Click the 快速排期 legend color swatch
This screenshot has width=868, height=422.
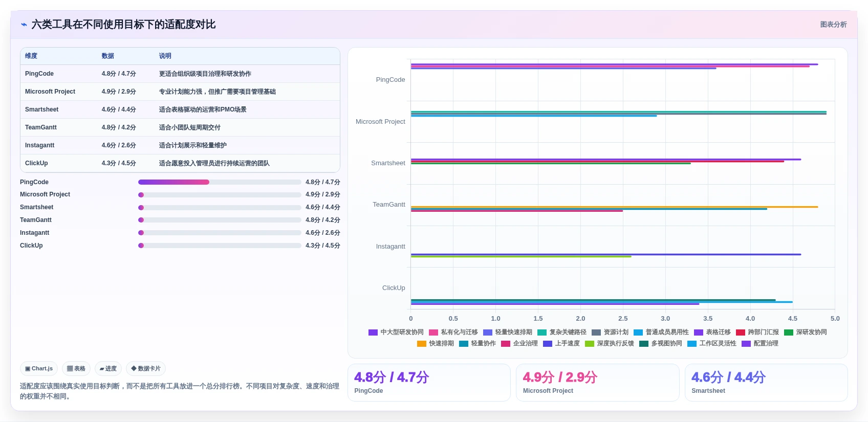click(422, 344)
